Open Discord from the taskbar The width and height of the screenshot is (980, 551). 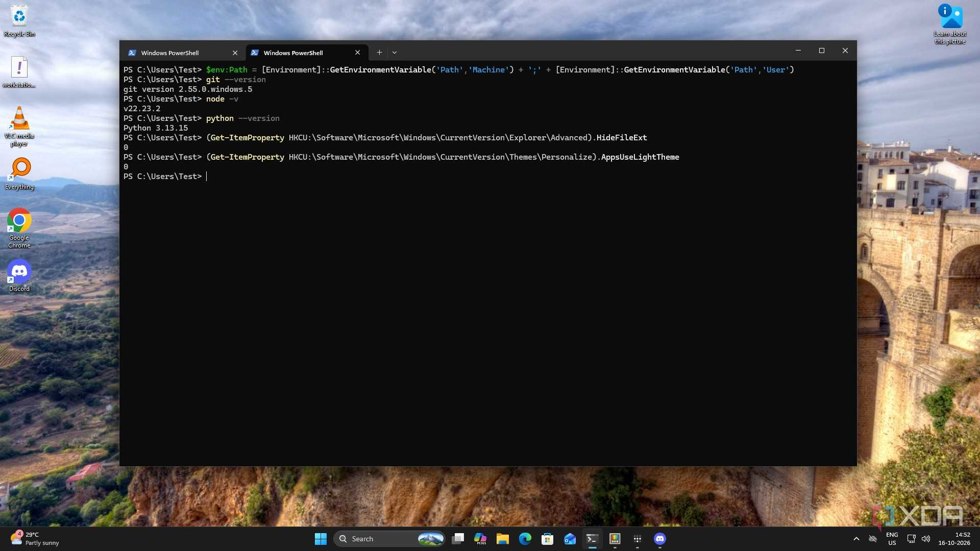tap(660, 539)
